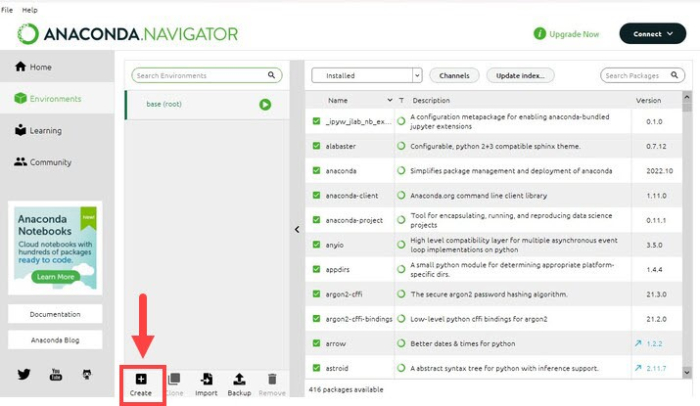The height and width of the screenshot is (406, 700).
Task: Click the alabaster package type circle icon
Action: click(x=401, y=146)
